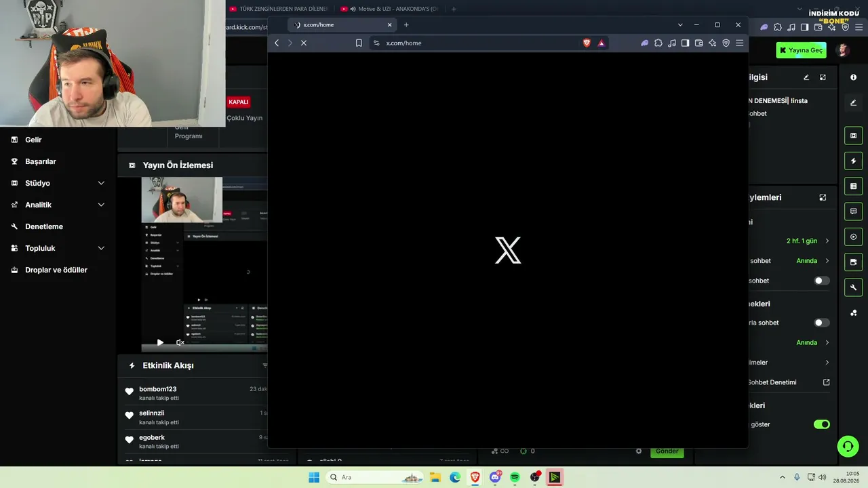Viewport: 868px width, 488px height.
Task: Edit stream info with the pencil icon
Action: point(806,77)
